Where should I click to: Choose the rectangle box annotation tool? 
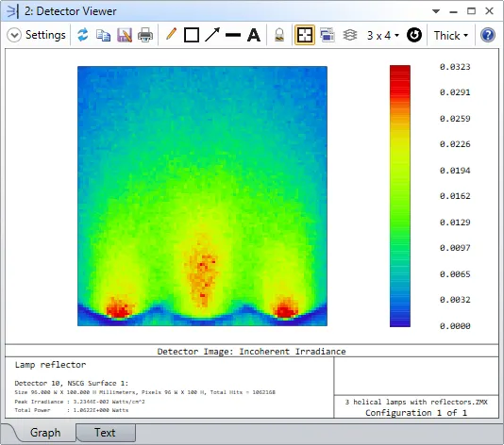(x=192, y=35)
